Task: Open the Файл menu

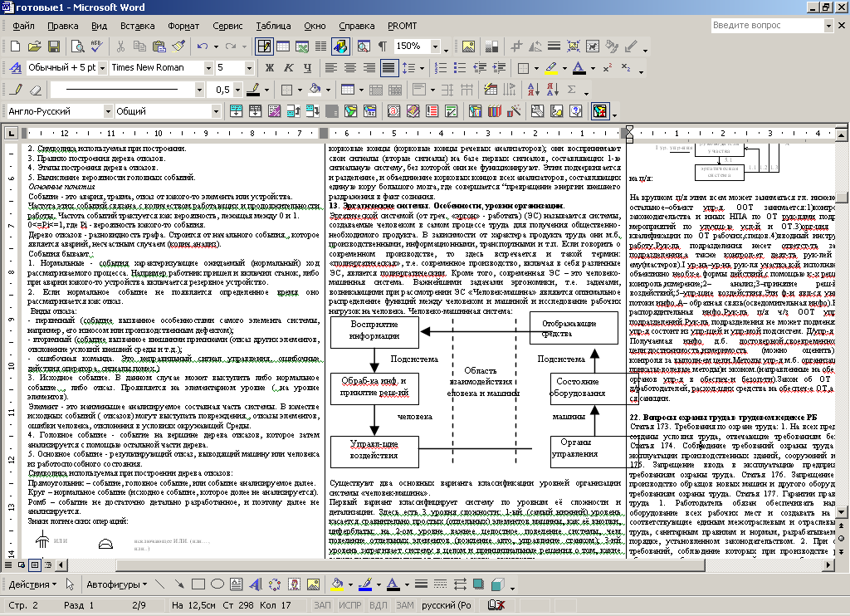Action: coord(23,26)
